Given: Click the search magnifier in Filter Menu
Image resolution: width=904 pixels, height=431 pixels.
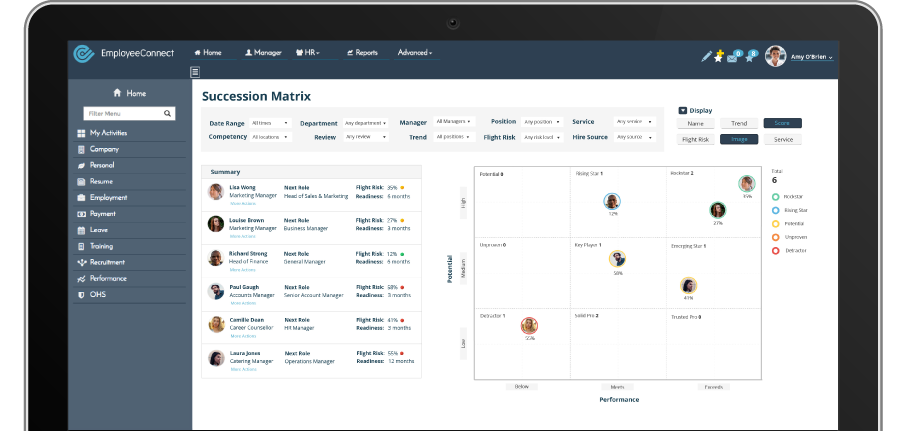Looking at the screenshot, I should coord(167,114).
